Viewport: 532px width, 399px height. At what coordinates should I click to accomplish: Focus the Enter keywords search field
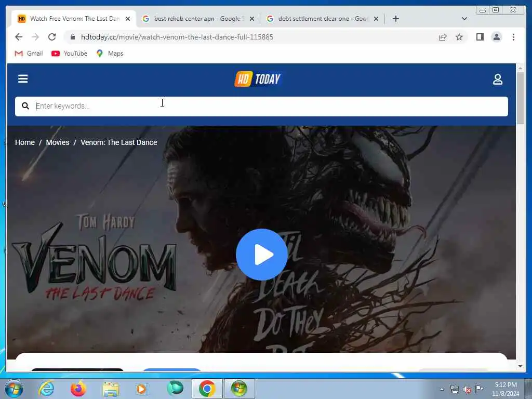click(261, 106)
